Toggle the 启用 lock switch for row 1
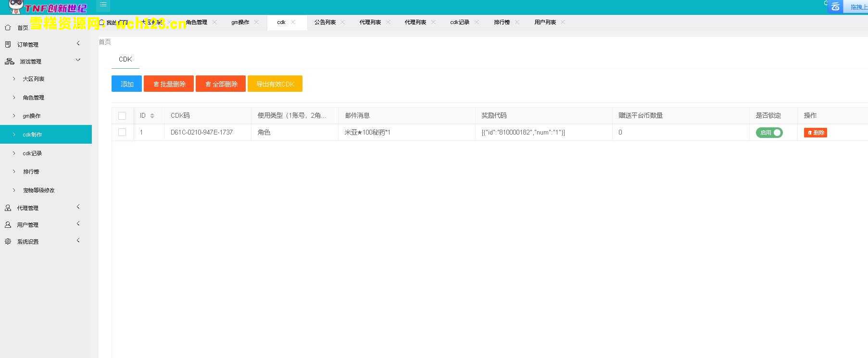Image resolution: width=868 pixels, height=358 pixels. tap(769, 133)
